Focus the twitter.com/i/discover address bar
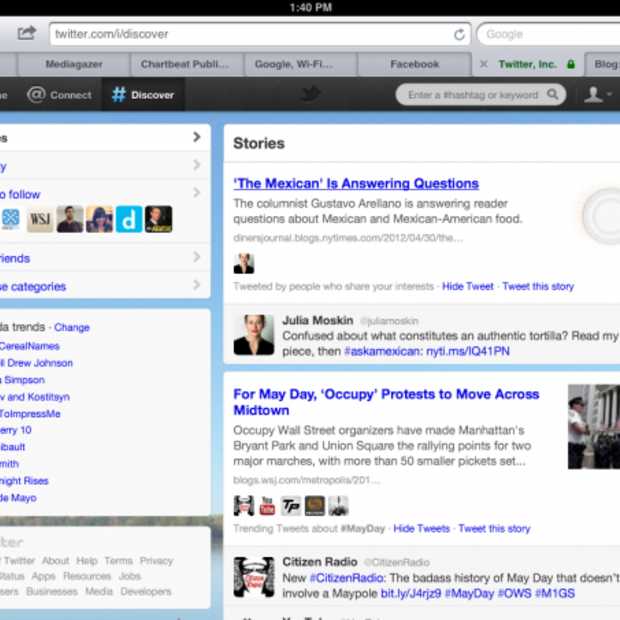The height and width of the screenshot is (620, 620). [260, 34]
